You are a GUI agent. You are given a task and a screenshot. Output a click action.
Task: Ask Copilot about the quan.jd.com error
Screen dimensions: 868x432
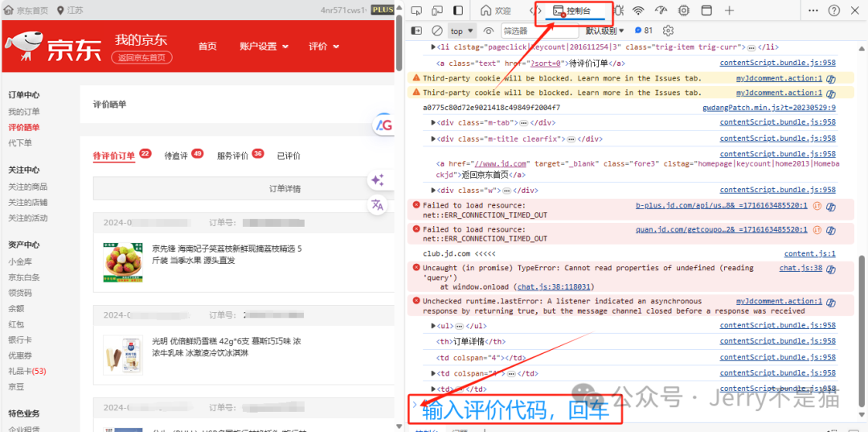click(830, 230)
